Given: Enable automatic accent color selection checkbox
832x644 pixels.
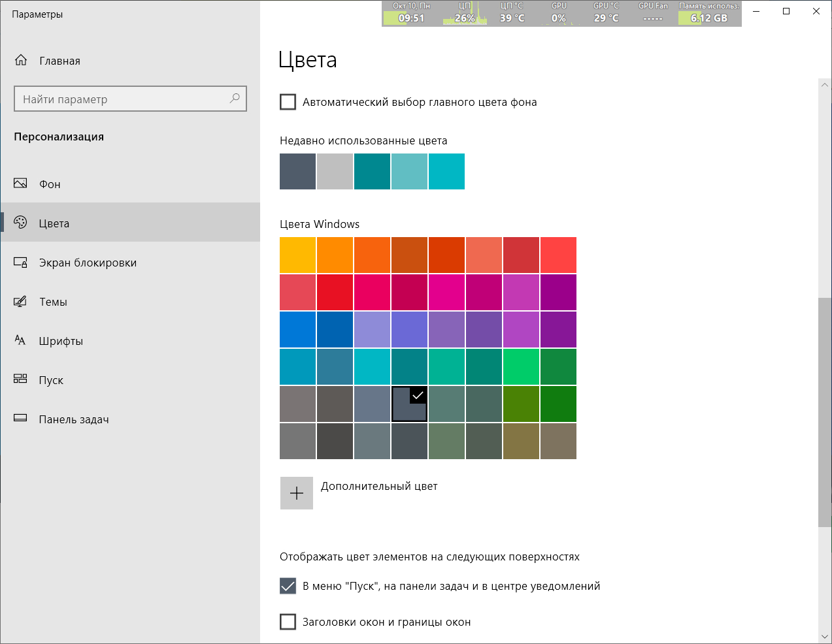Looking at the screenshot, I should coord(288,102).
